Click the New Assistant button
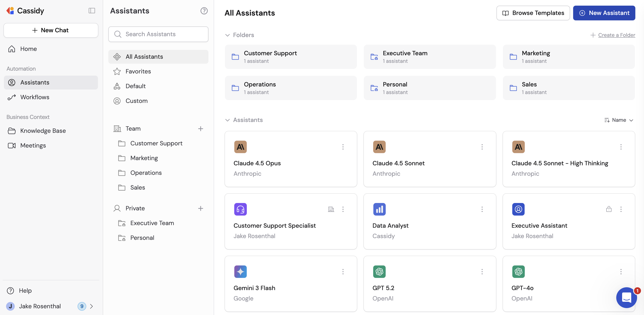The height and width of the screenshot is (315, 644). coord(604,13)
